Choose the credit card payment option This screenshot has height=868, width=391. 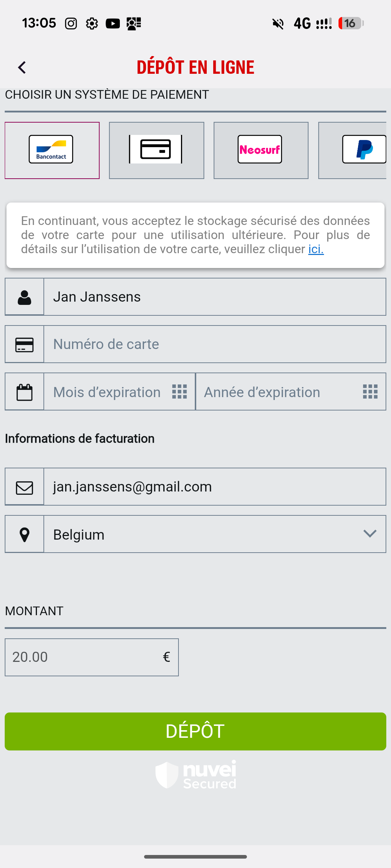pyautogui.click(x=156, y=150)
